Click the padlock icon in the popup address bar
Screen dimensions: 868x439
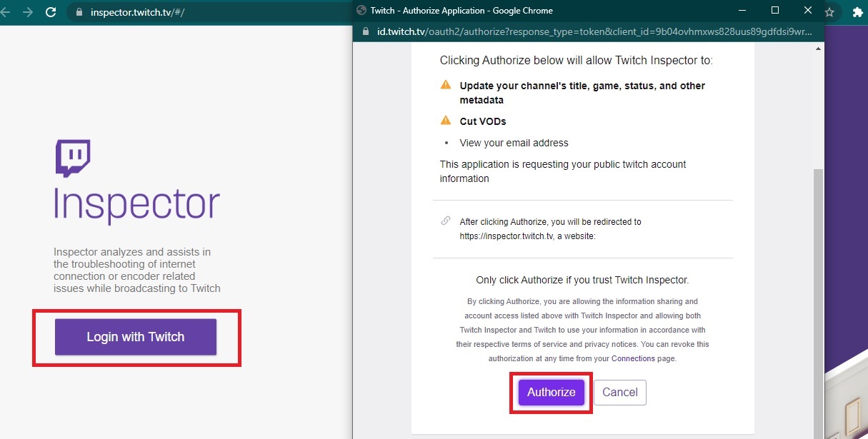pos(366,32)
